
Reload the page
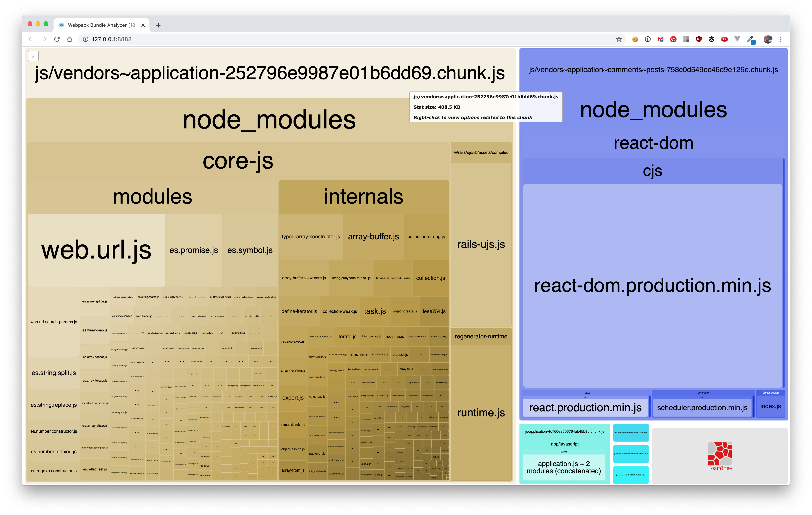click(57, 39)
